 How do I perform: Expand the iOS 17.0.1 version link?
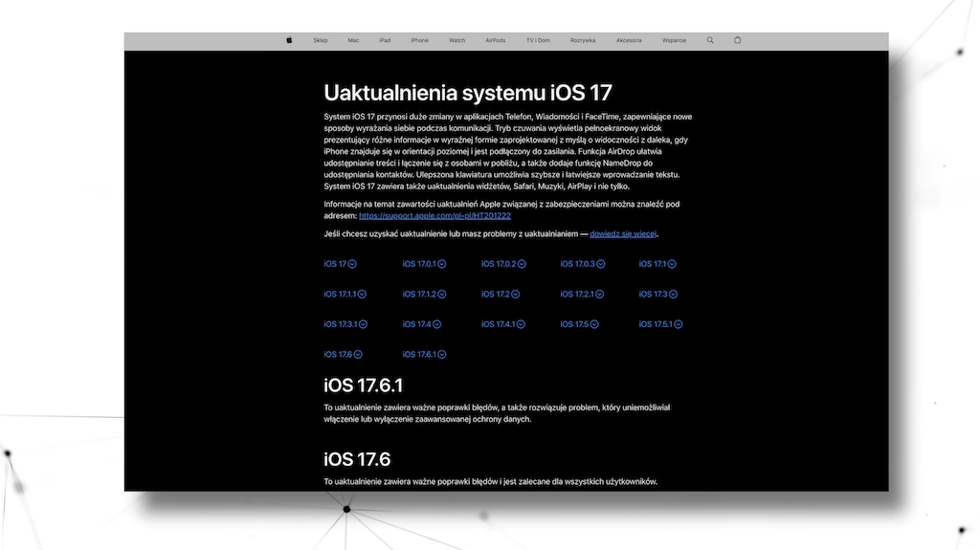[424, 264]
